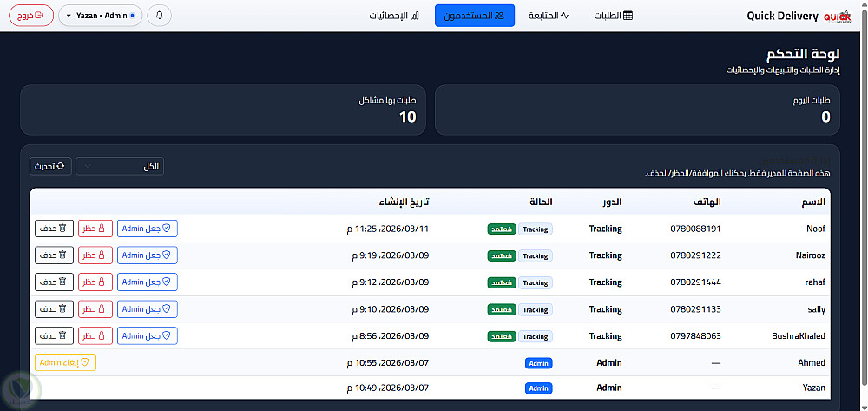Delete user BushraKhaled with حذف
The image size is (868, 411).
[x=54, y=335]
